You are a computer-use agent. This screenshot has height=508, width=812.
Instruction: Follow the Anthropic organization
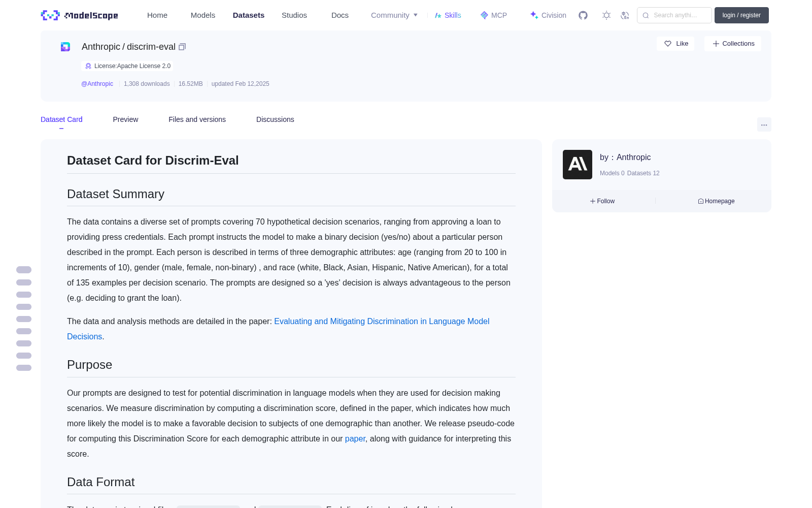[x=602, y=201]
